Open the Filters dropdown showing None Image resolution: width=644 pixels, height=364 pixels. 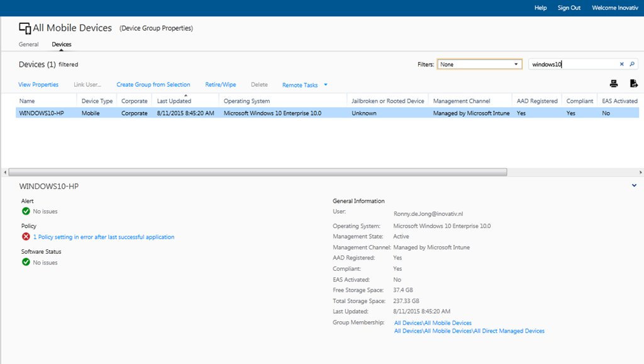[479, 64]
